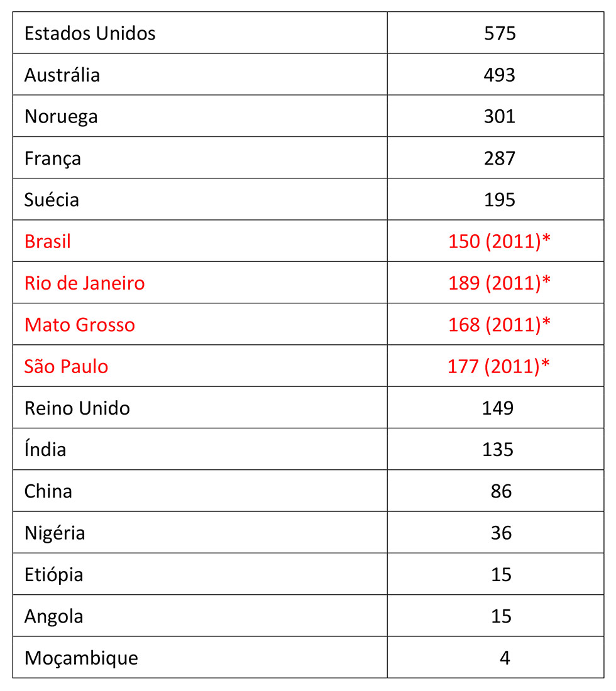Image resolution: width=616 pixels, height=691 pixels.
Task: Click the Estados Unidos country cell
Action: (90, 33)
